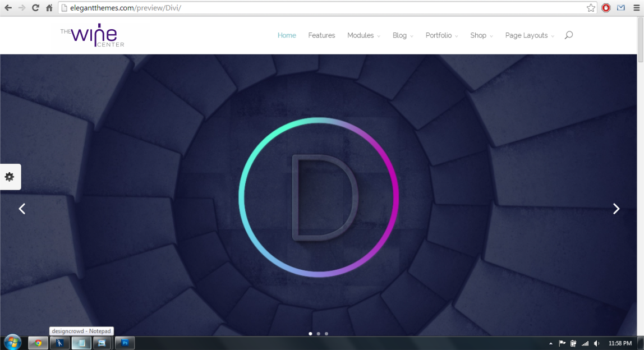Screen dimensions: 644x350
Task: Click the search magnifier icon in site header
Action: pos(568,35)
